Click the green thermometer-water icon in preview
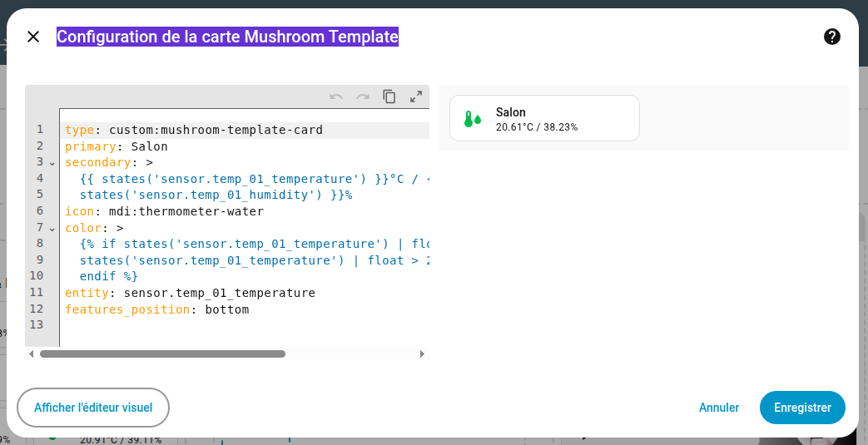 [x=472, y=119]
